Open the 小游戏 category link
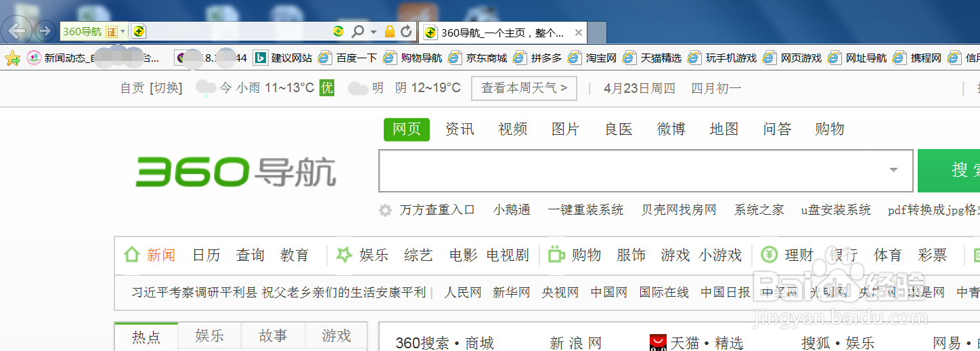This screenshot has width=980, height=351. (x=720, y=255)
